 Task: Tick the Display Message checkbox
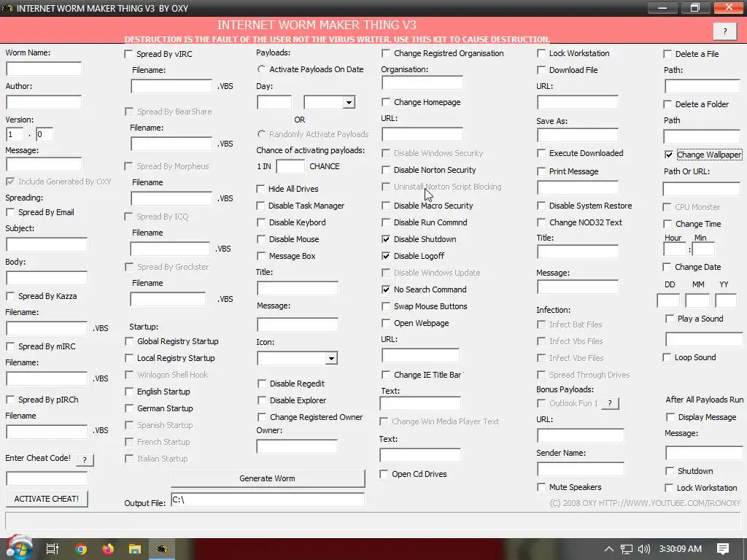point(670,417)
